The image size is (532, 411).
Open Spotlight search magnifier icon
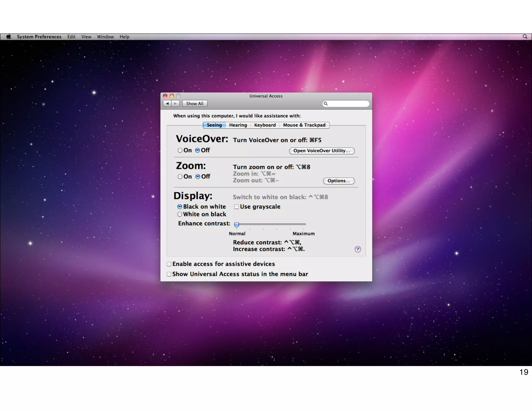coord(525,37)
